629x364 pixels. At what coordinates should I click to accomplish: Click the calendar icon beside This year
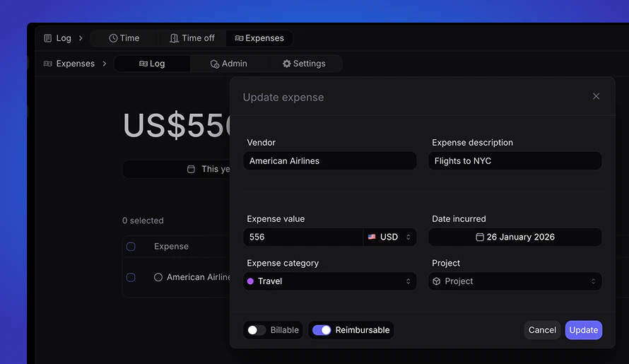[x=191, y=169]
